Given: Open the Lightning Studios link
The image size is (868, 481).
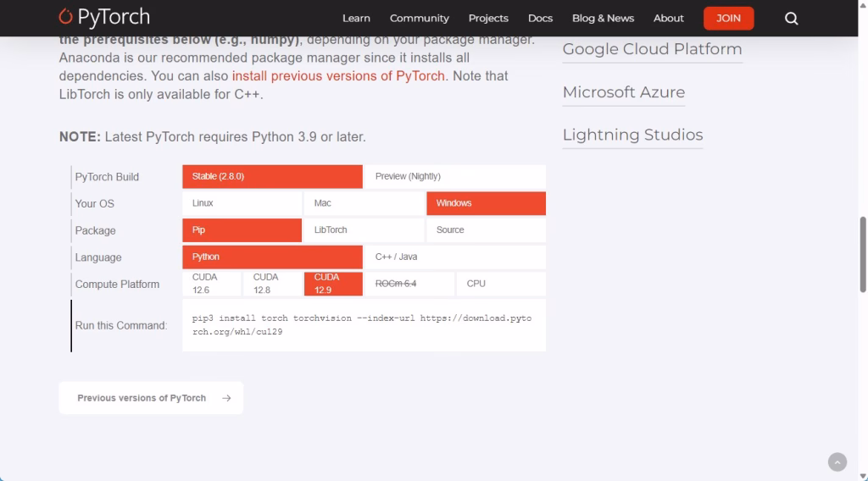Looking at the screenshot, I should [632, 135].
